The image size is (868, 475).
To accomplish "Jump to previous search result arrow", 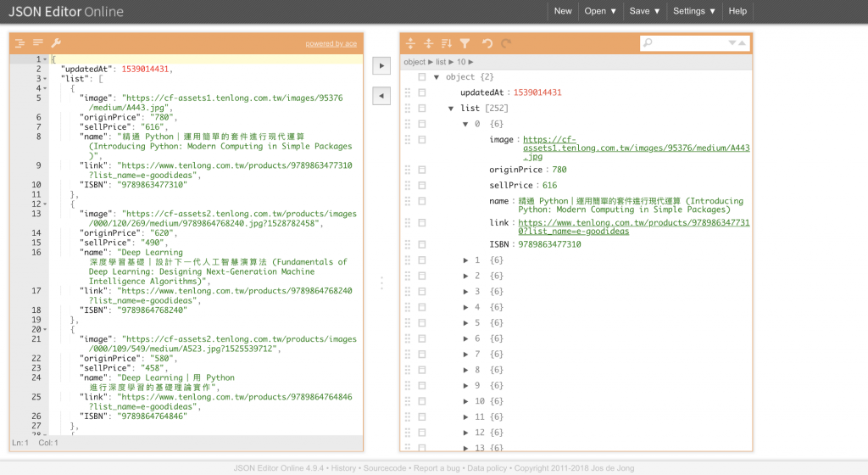I will click(x=742, y=42).
